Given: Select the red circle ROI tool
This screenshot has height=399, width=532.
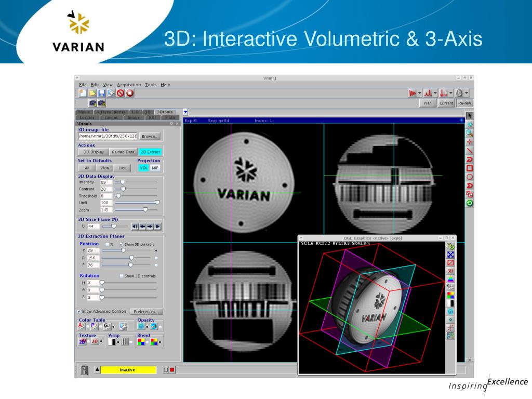Looking at the screenshot, I should click(470, 177).
